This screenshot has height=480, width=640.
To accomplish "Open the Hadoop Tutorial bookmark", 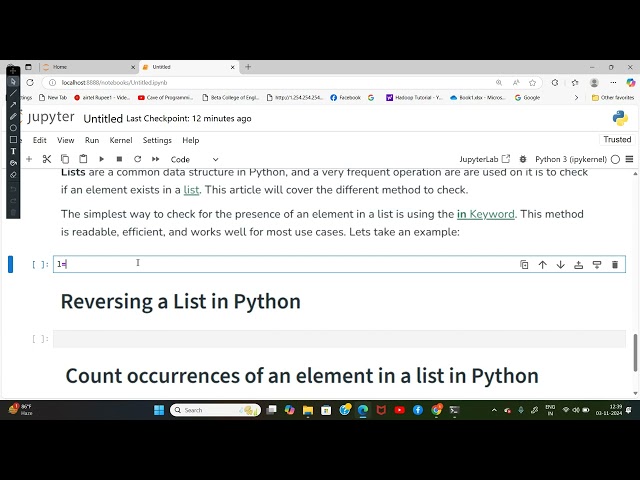I will click(x=414, y=98).
